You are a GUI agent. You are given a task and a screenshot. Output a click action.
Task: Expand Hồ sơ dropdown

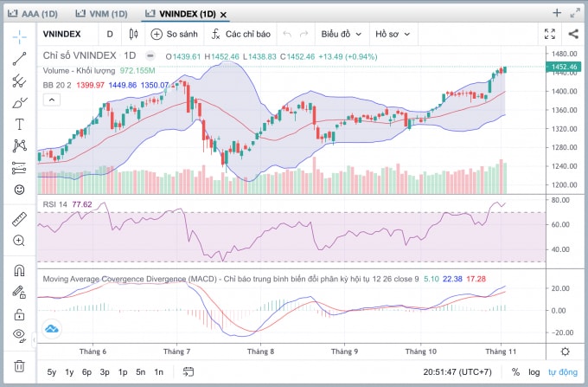pos(393,34)
